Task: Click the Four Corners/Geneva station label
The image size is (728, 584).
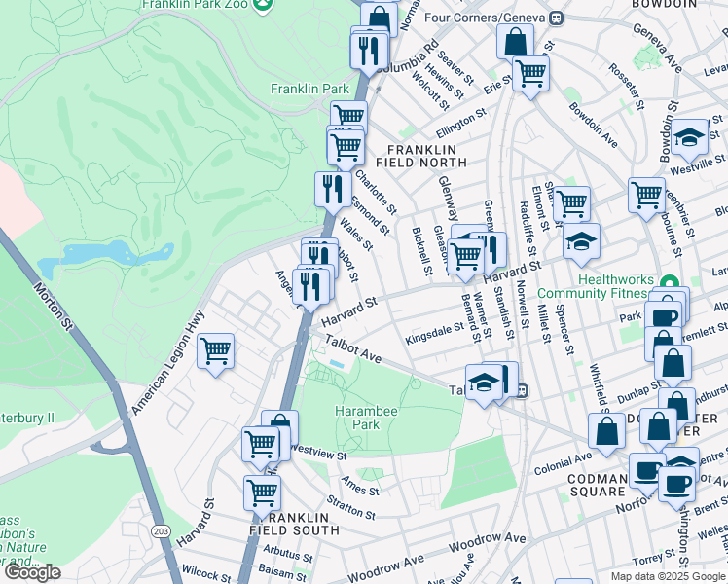Action: 485,18
